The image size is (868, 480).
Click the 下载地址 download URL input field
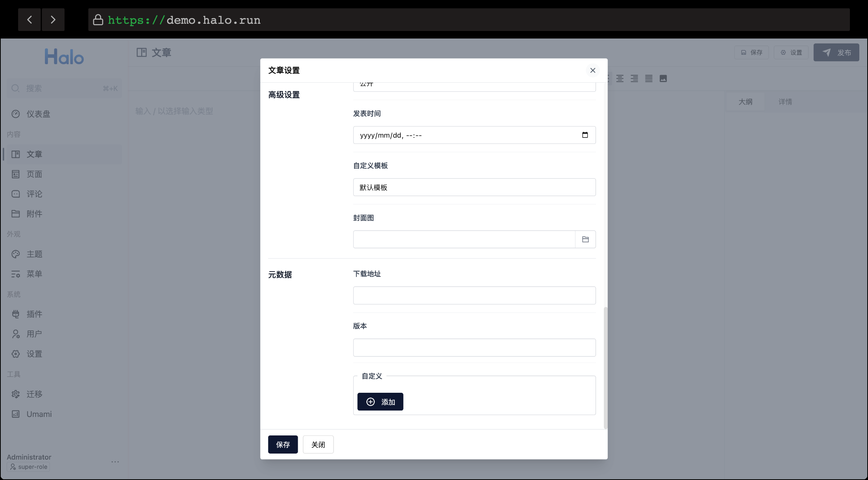tap(474, 295)
